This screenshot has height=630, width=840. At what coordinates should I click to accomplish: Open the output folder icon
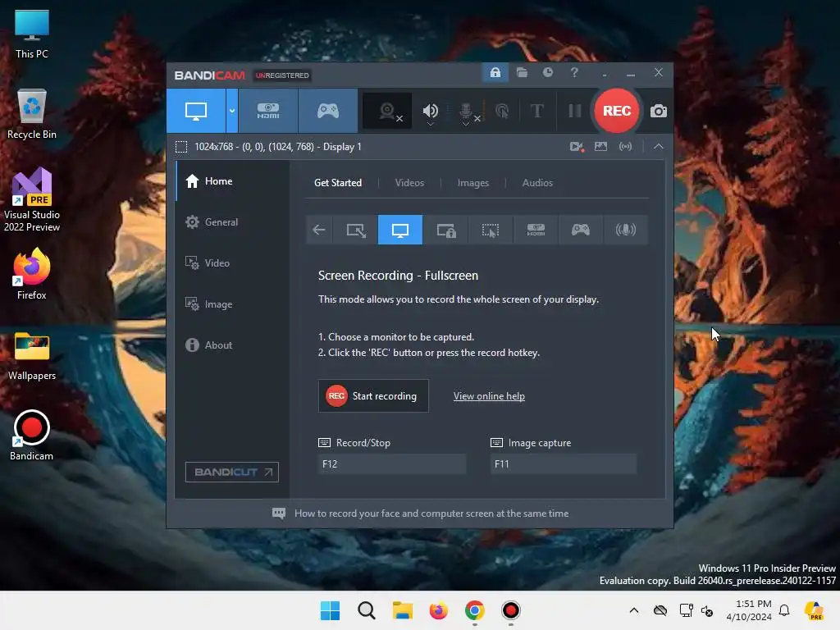click(x=522, y=72)
